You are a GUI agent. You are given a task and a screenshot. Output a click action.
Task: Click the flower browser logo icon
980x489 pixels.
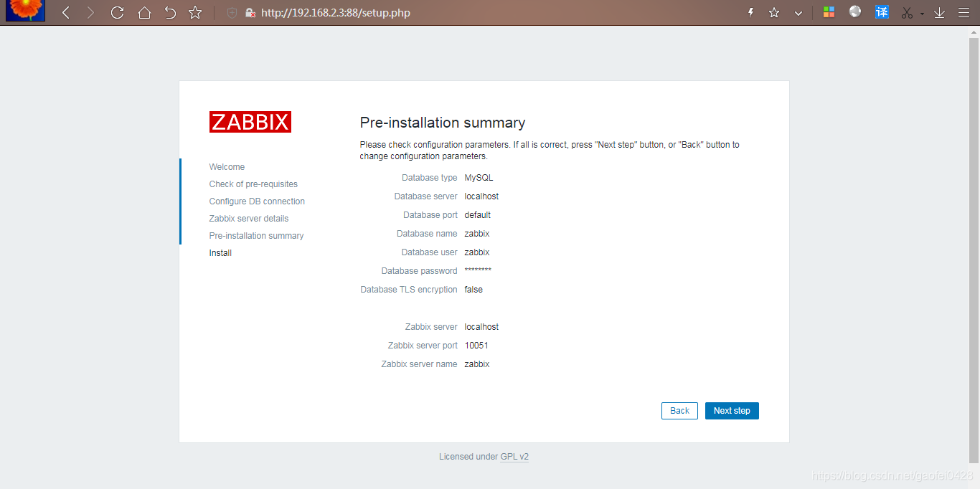point(25,10)
